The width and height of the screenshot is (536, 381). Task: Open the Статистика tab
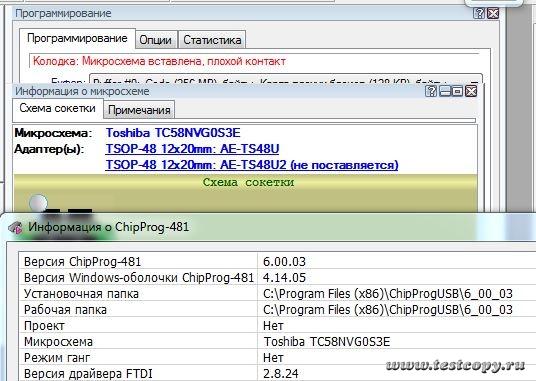[212, 40]
